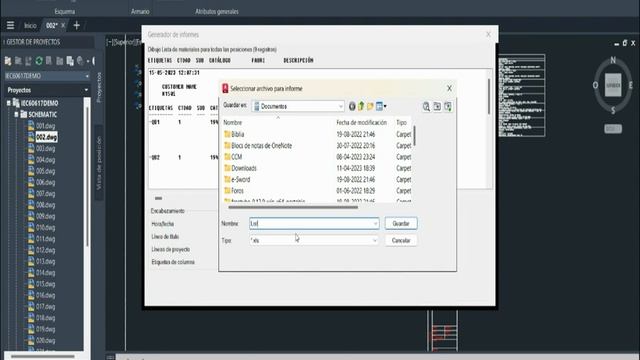Click the magnifier search icon in save dialog
This screenshot has width=640, height=360.
tap(426, 107)
